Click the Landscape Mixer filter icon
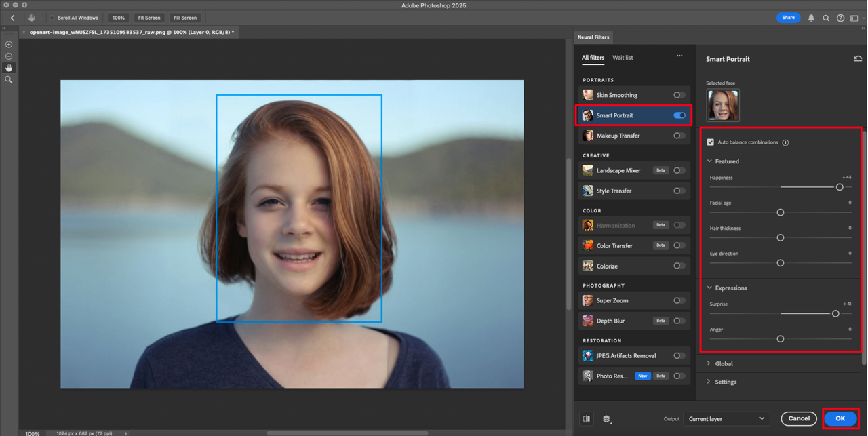This screenshot has width=868, height=436. click(x=588, y=170)
